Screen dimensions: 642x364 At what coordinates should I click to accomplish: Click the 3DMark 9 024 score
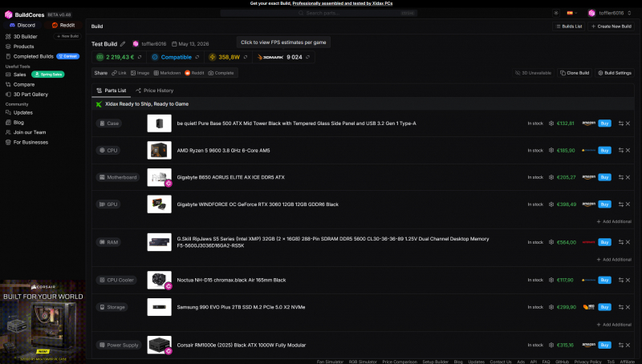pyautogui.click(x=283, y=57)
